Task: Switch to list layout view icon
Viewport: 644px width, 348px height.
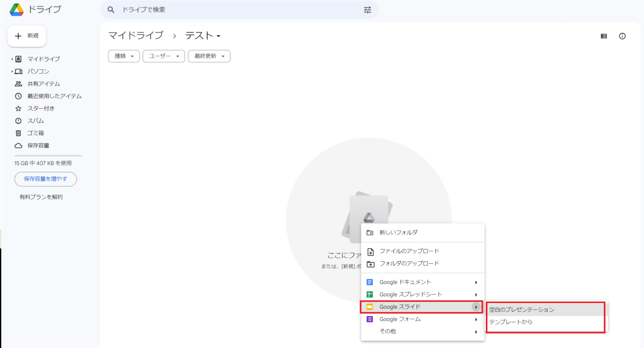Action: (x=604, y=36)
